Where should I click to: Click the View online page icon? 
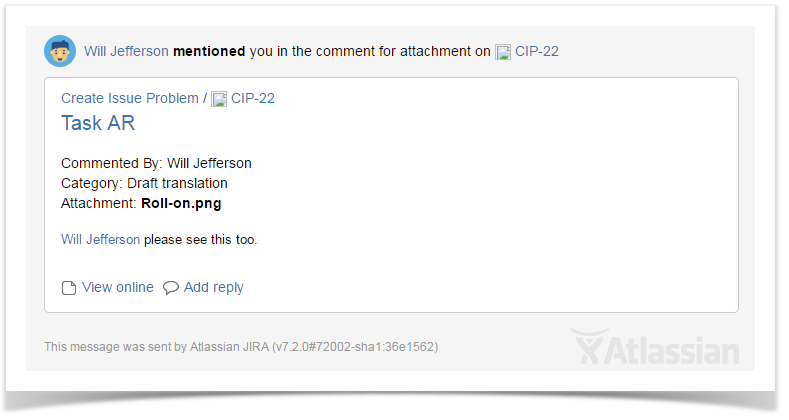point(69,288)
